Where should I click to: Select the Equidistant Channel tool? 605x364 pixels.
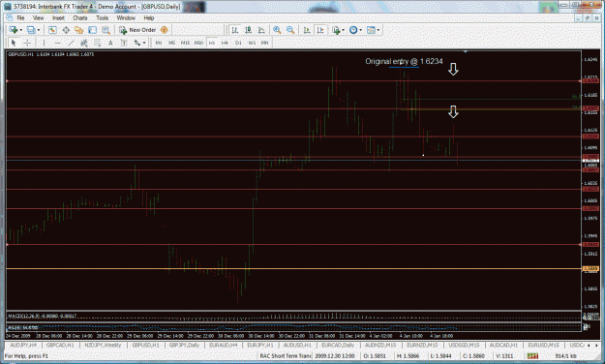[x=83, y=43]
